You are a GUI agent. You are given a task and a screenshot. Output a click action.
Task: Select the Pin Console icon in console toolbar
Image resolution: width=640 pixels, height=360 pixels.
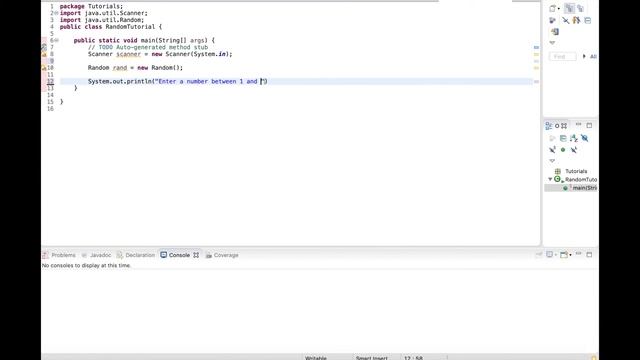coord(539,255)
